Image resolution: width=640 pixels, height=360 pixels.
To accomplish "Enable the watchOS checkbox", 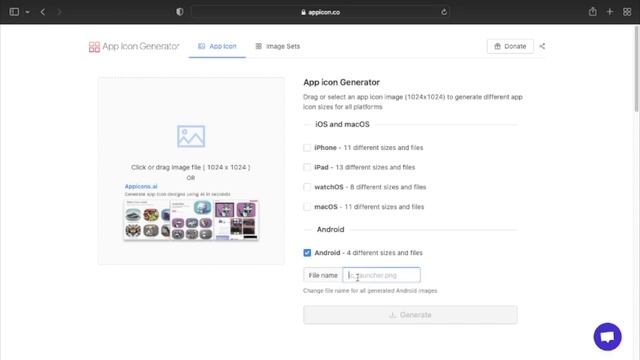I will pos(307,187).
